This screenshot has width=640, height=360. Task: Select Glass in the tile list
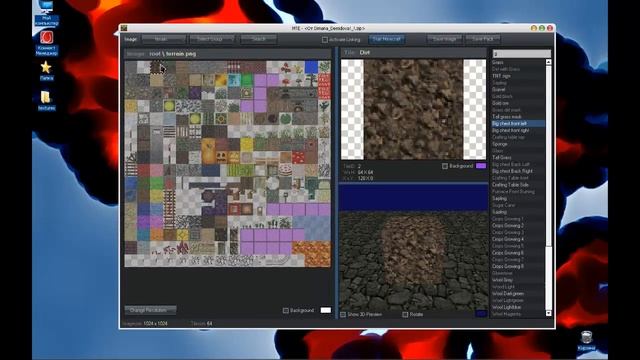518,151
